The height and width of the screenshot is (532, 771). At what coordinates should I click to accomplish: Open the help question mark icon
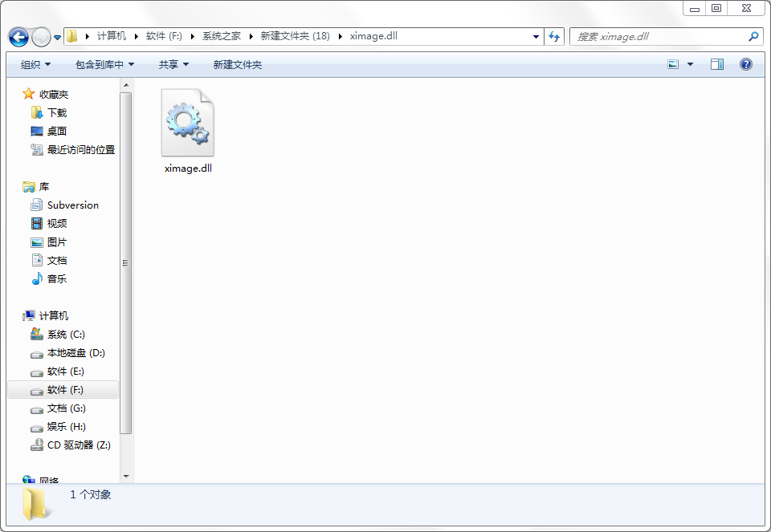(745, 64)
